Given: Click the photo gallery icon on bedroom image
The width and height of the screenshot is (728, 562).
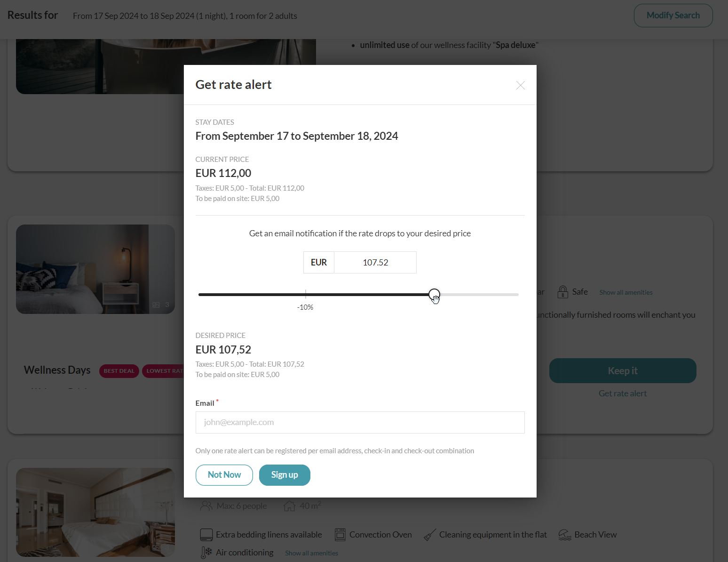Looking at the screenshot, I should (157, 305).
